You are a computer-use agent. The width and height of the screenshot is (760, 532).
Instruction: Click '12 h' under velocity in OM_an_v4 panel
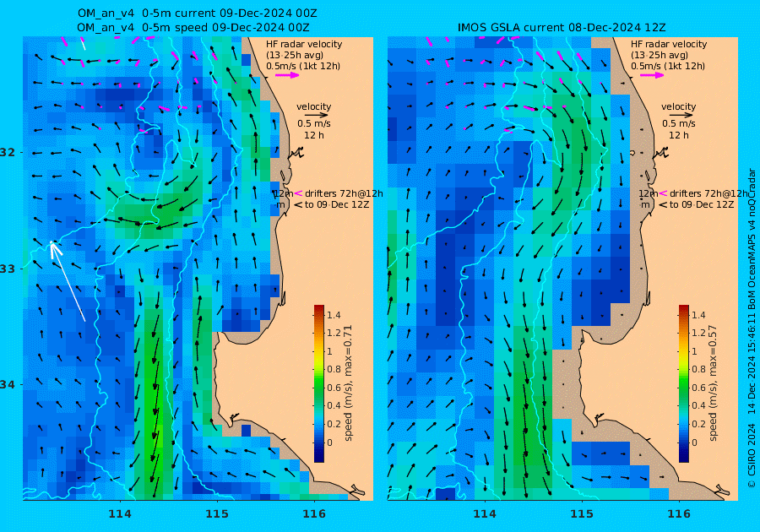314,135
